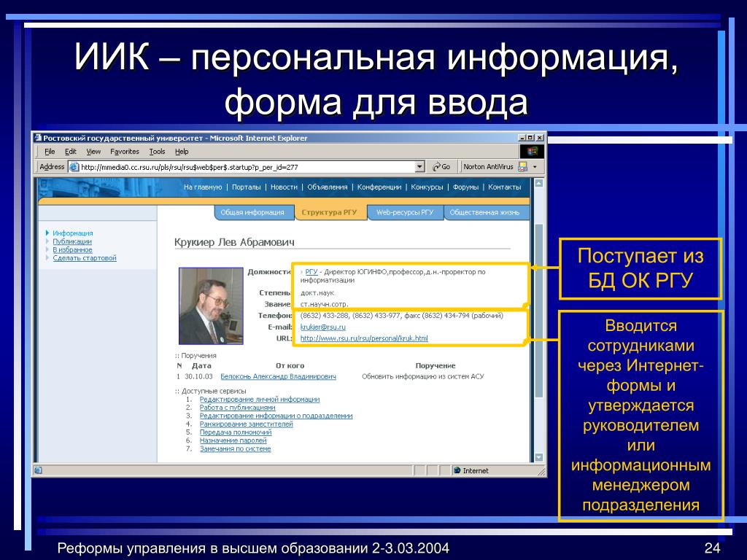This screenshot has width=747, height=560.
Task: Click the profile photo of Крукиер
Action: [211, 306]
